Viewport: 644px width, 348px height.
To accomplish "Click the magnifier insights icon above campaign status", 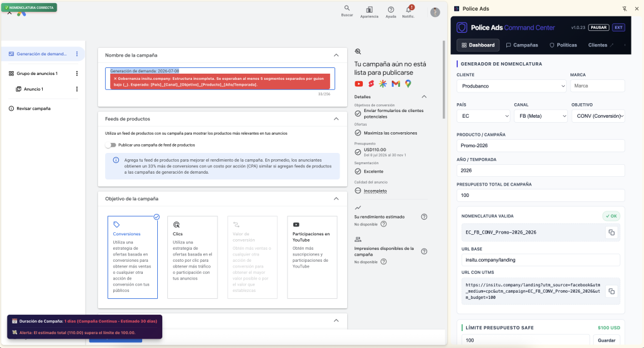I will [x=358, y=52].
